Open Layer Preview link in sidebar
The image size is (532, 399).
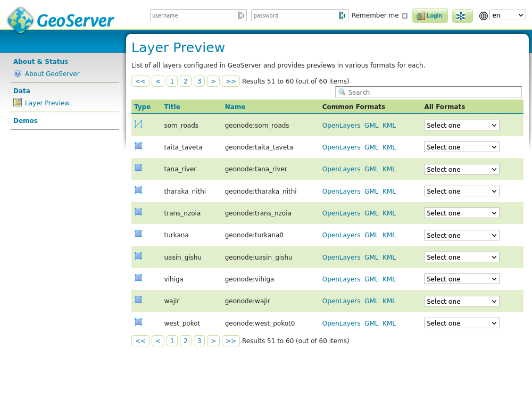point(47,103)
